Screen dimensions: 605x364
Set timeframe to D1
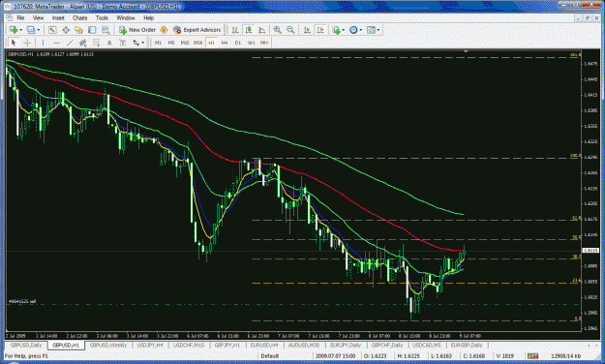pos(238,43)
